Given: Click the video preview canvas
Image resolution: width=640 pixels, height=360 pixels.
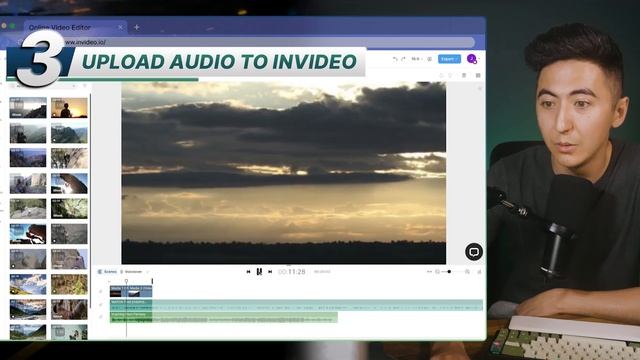Looking at the screenshot, I should [x=284, y=173].
